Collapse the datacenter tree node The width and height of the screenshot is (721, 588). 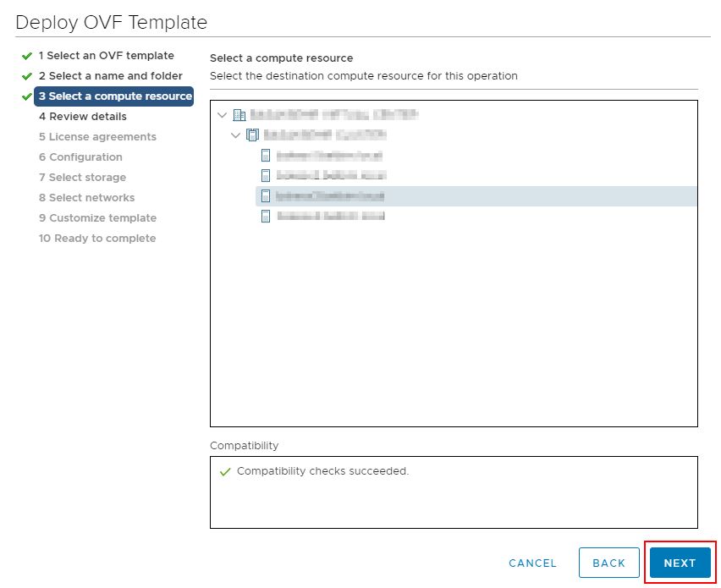223,115
